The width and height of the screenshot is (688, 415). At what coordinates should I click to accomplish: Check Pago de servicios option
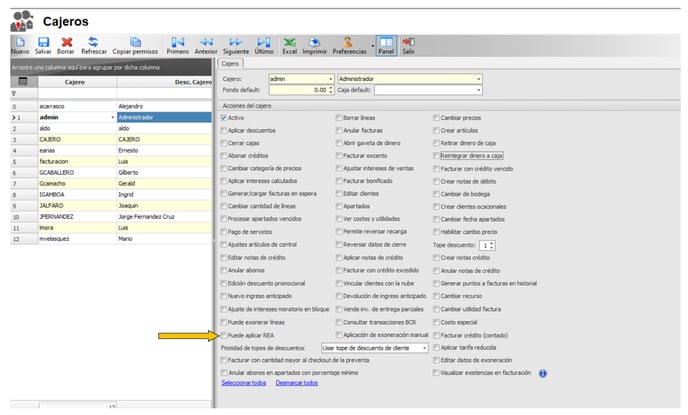click(224, 232)
